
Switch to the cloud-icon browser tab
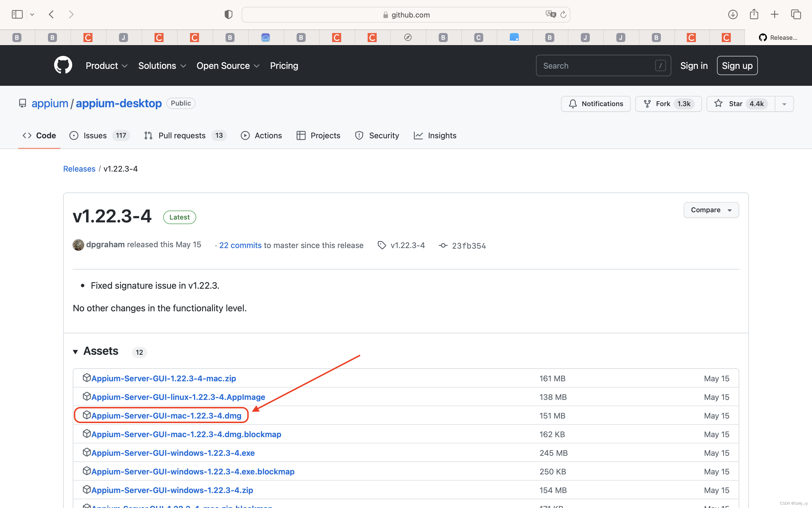265,37
